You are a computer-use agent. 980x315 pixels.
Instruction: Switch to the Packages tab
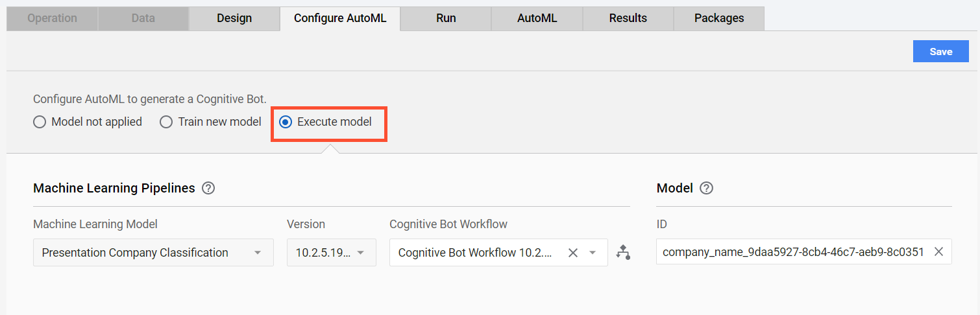(x=719, y=18)
